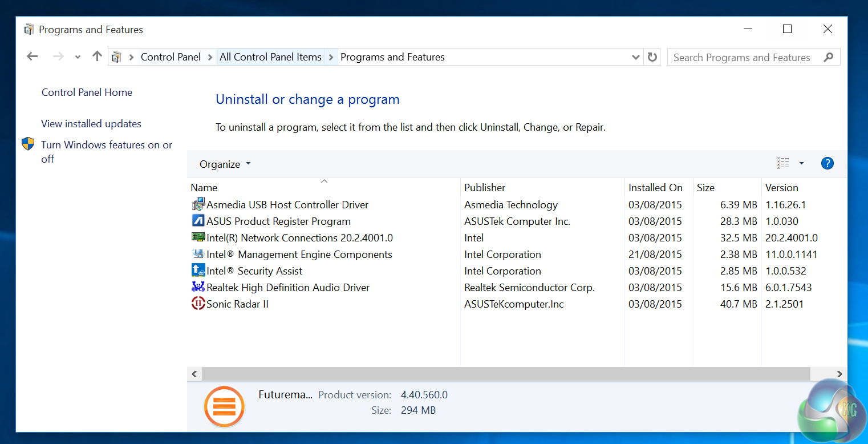Viewport: 868px width, 444px height.
Task: Expand the view options dropdown arrow
Action: pos(801,164)
